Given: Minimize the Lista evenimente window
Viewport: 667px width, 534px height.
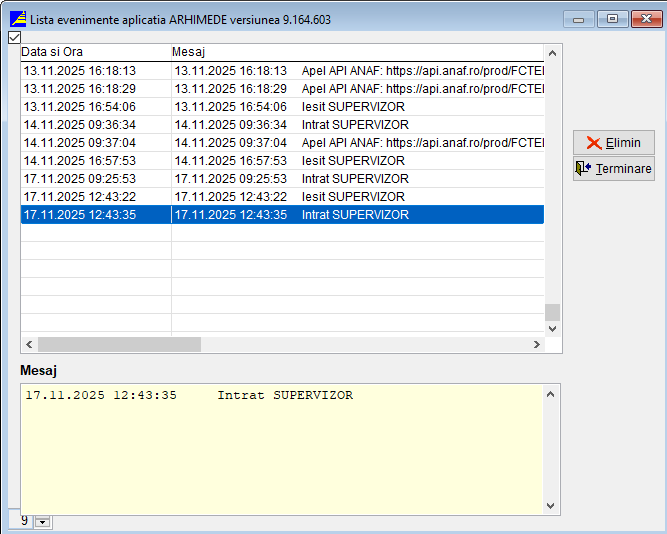Looking at the screenshot, I should click(x=579, y=20).
